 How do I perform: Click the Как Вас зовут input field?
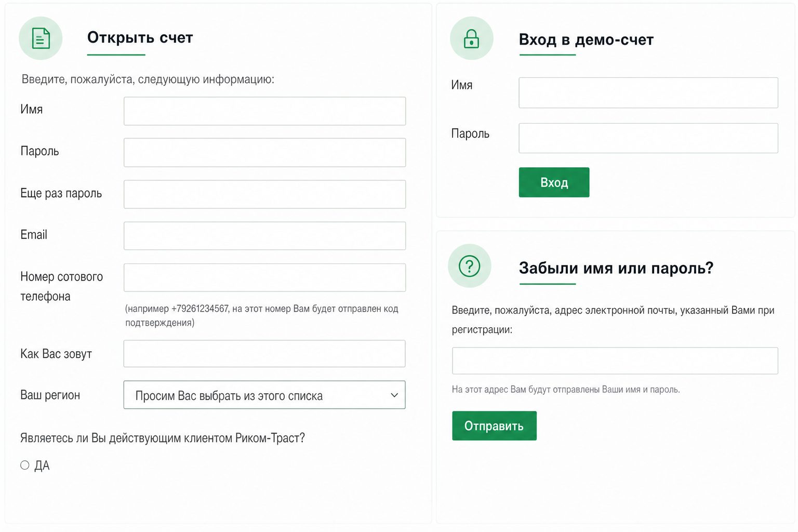[x=264, y=354]
